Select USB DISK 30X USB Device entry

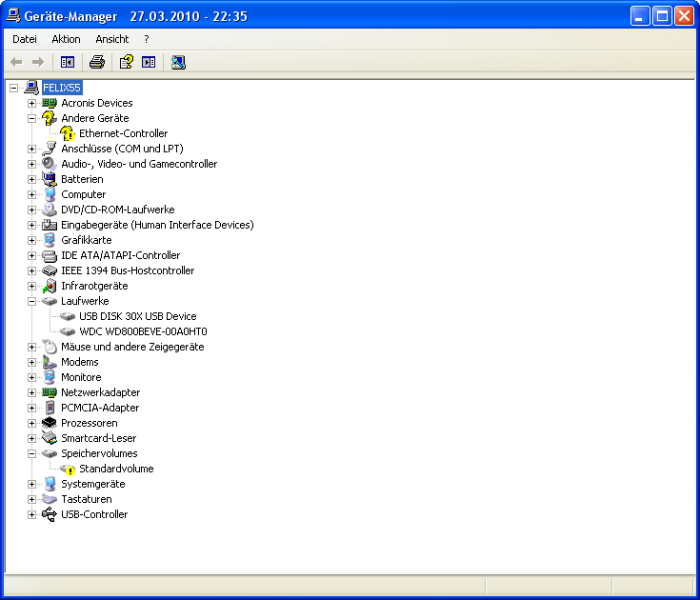point(137,316)
